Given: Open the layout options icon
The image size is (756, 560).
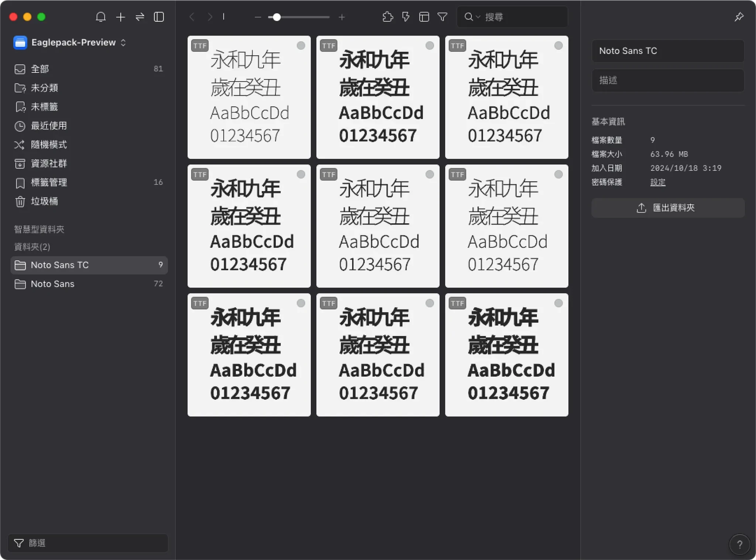Looking at the screenshot, I should coord(424,17).
